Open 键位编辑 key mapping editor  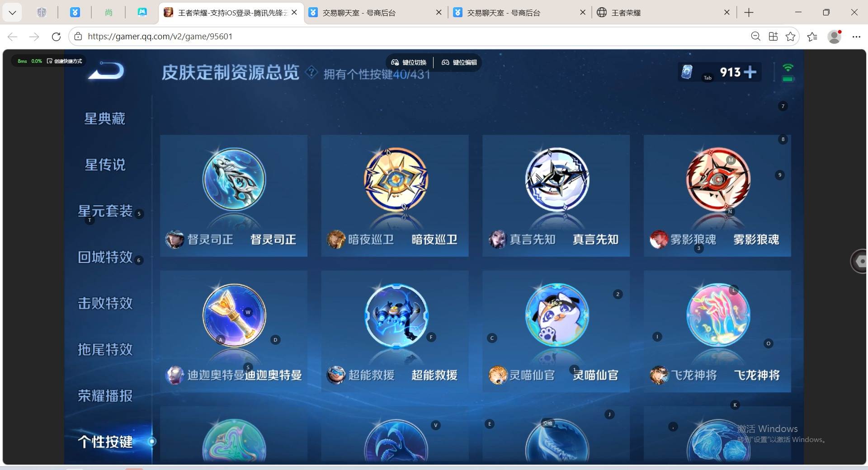[459, 62]
